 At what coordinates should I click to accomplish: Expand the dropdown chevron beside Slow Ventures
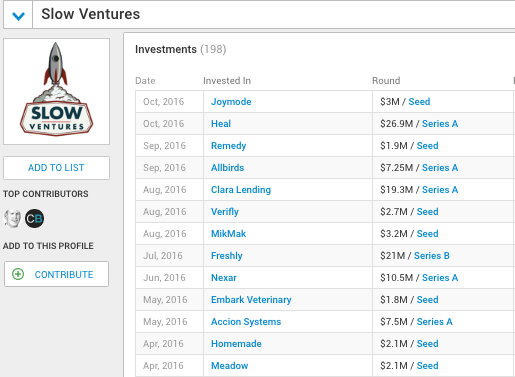point(18,15)
